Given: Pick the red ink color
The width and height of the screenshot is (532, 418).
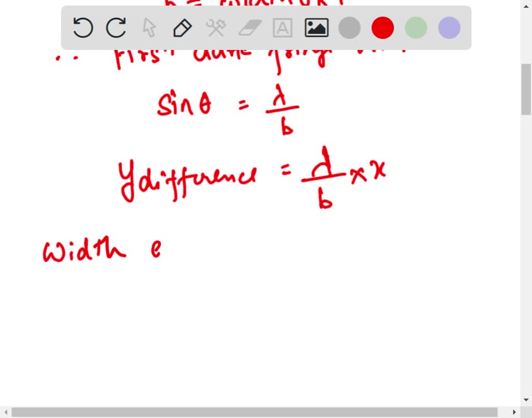Looking at the screenshot, I should (x=382, y=28).
